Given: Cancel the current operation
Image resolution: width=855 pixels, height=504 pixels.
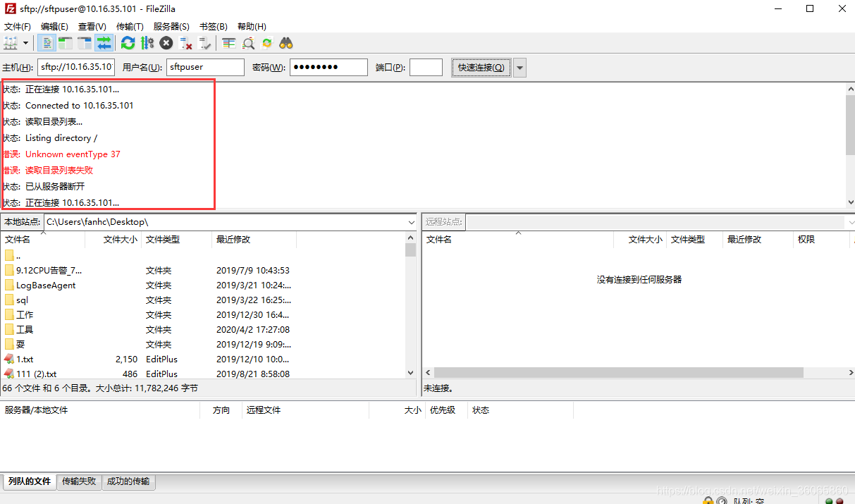Looking at the screenshot, I should point(166,43).
